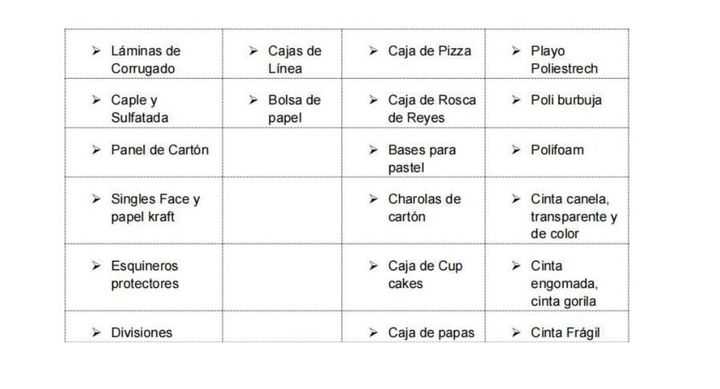
Task: Click the Singles Face y papel kraft text
Action: coord(156,208)
